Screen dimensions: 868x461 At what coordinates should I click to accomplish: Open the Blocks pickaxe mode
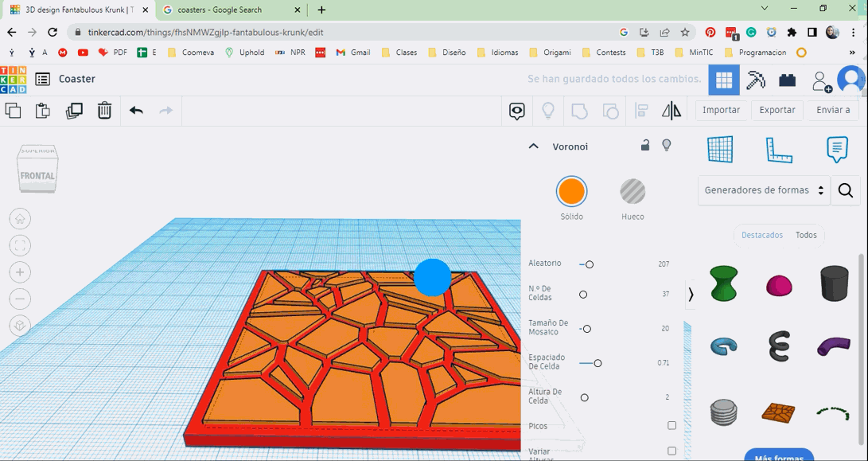click(x=756, y=80)
